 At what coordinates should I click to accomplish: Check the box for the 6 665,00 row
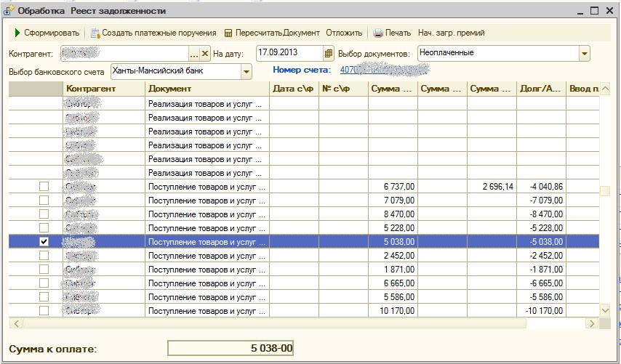tap(44, 283)
